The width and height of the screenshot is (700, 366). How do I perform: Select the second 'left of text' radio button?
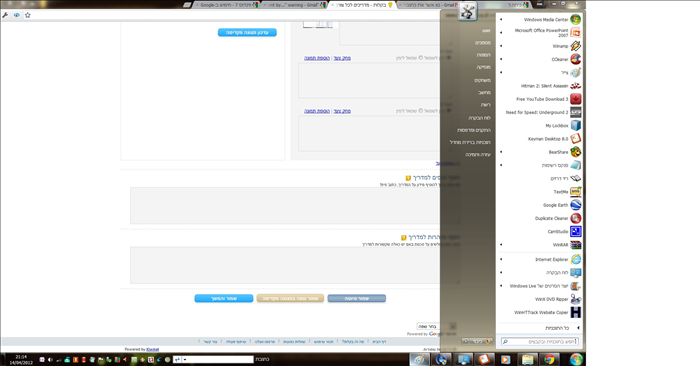(421, 111)
